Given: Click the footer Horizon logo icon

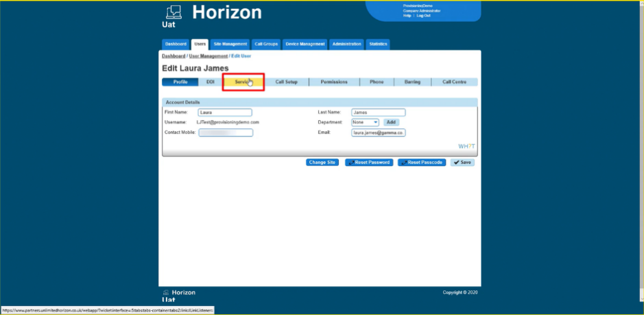Looking at the screenshot, I should coord(166,292).
